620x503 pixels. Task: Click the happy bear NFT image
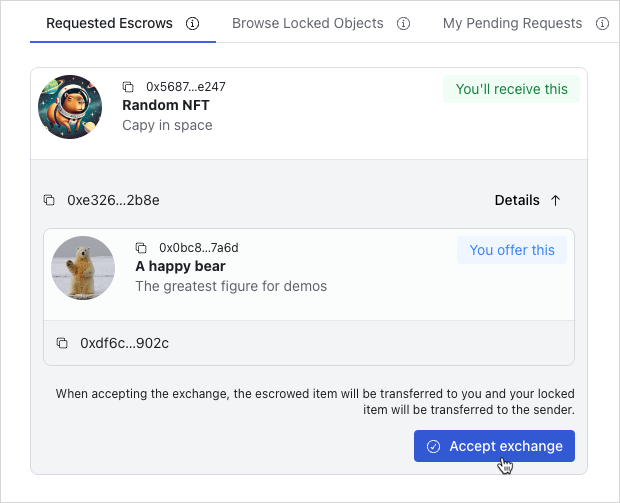click(83, 268)
